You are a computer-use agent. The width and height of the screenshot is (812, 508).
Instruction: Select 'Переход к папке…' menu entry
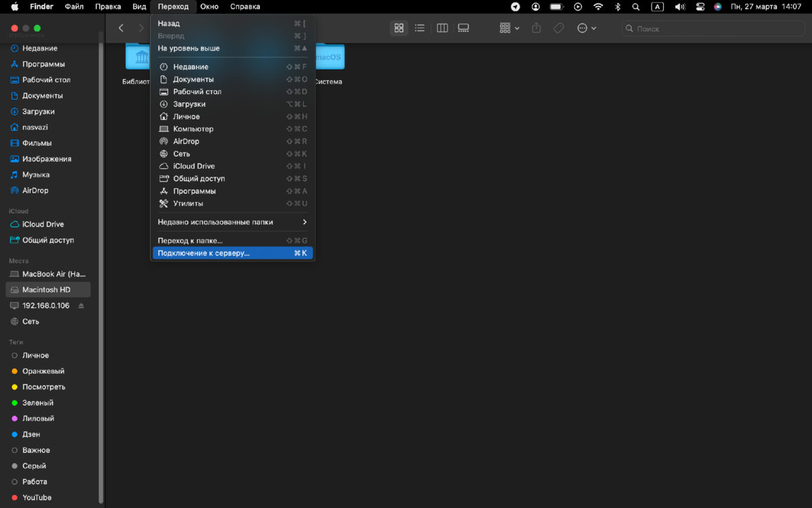pyautogui.click(x=232, y=240)
